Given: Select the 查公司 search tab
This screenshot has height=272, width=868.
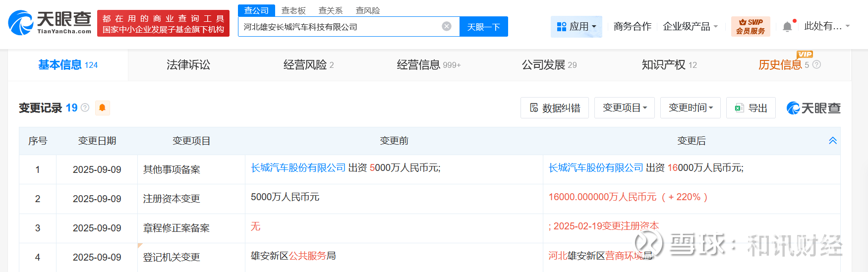Looking at the screenshot, I should [256, 10].
